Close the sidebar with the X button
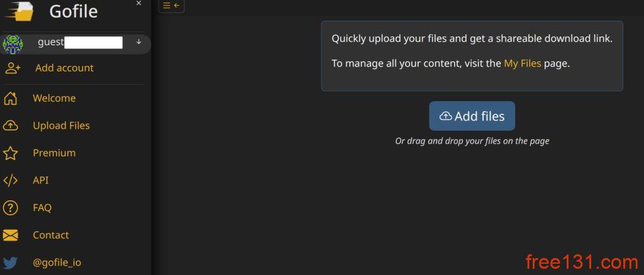 [x=139, y=3]
